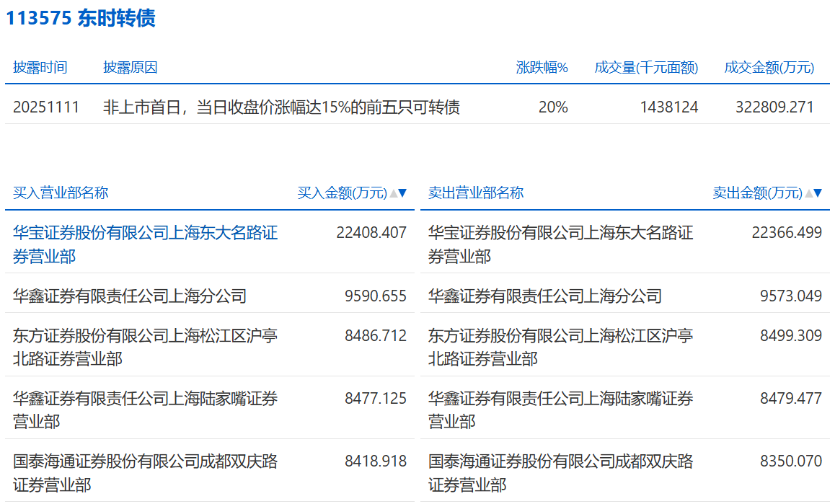Open buy-side 华宝证券上海东大名路证券营业部 link
Screen dimensions: 835x504
pos(146,244)
